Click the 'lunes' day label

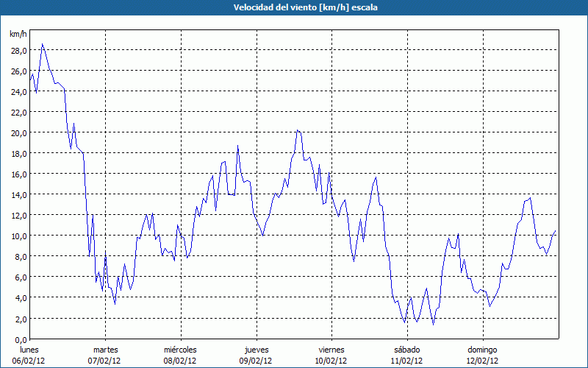pos(30,350)
